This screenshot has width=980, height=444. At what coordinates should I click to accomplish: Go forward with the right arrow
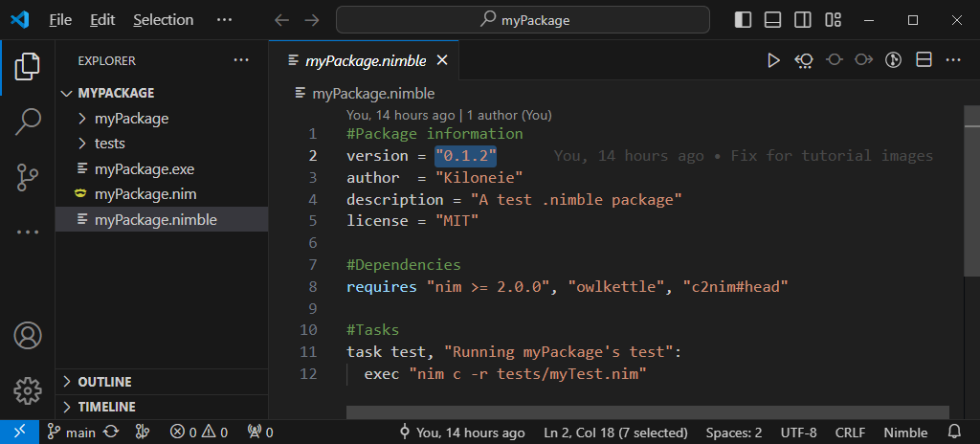(x=311, y=20)
